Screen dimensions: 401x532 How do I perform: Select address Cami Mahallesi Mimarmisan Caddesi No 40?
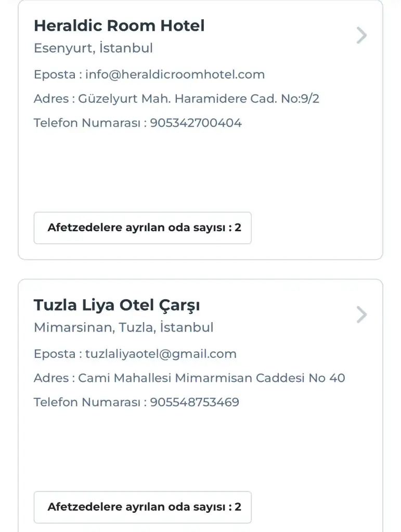(212, 378)
